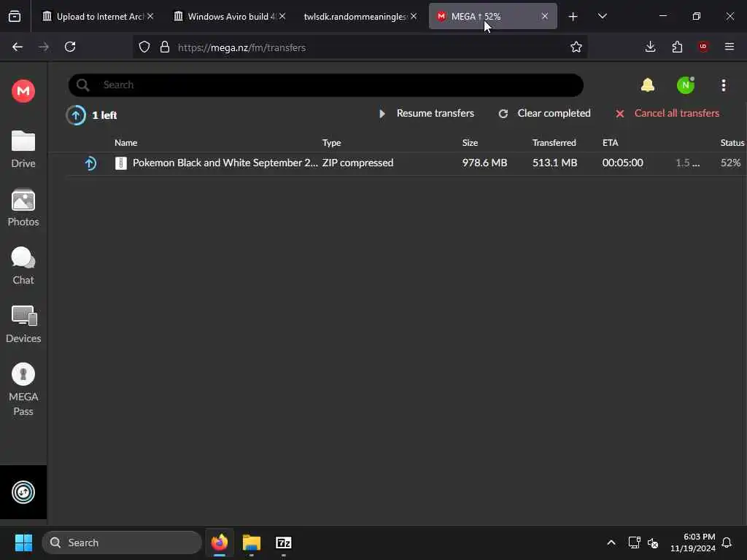This screenshot has height=560, width=747.
Task: Open the Drive section in sidebar
Action: point(23,149)
